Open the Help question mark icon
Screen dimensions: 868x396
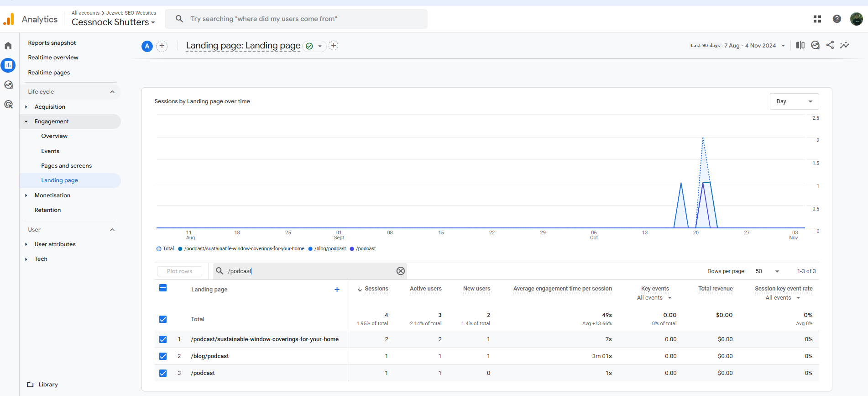(837, 19)
